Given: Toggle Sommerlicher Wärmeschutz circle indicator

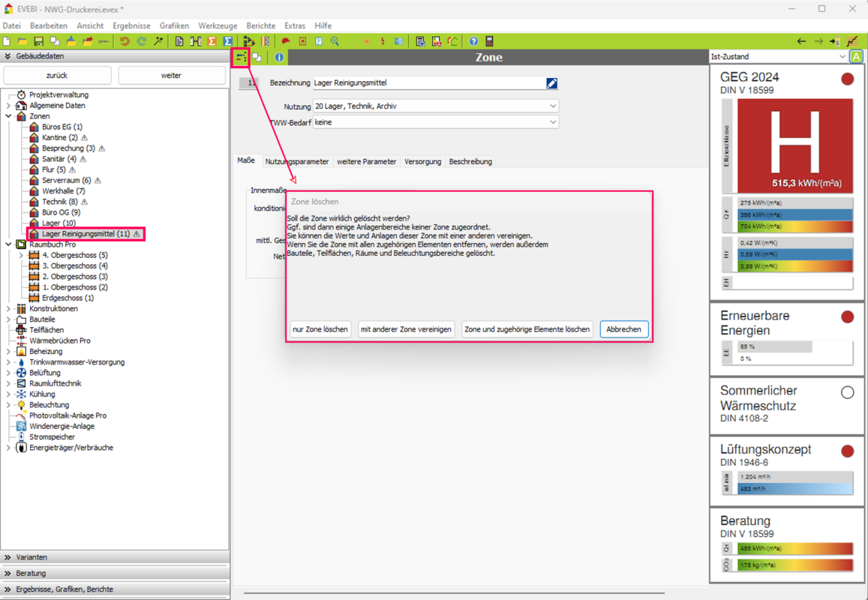Looking at the screenshot, I should pyautogui.click(x=847, y=392).
